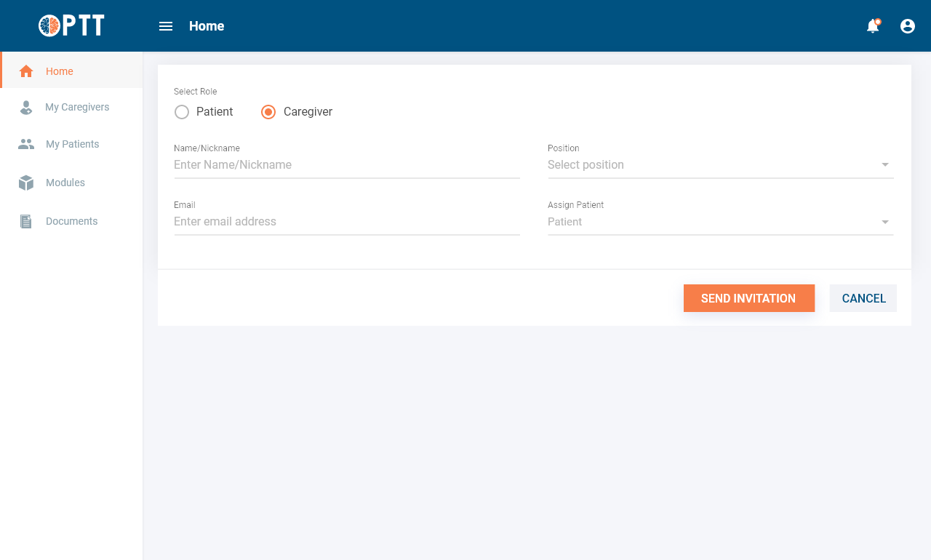The height and width of the screenshot is (560, 931).
Task: Open Documents from the sidebar menu
Action: click(71, 221)
